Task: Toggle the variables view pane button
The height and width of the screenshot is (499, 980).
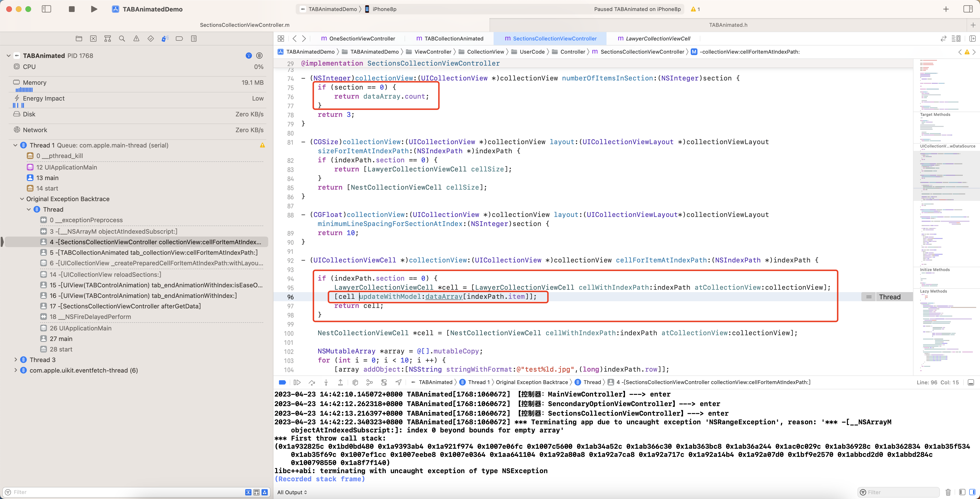Action: point(962,492)
